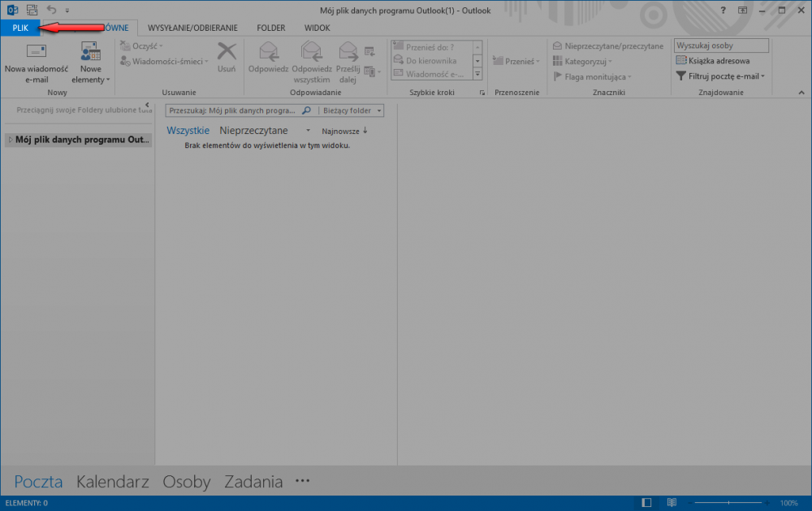Click the Przeszukaj mailbox search box
812x511 pixels.
(x=233, y=110)
